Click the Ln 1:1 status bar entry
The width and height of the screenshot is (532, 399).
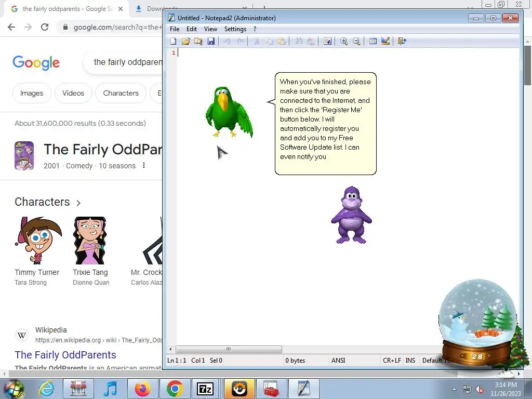pyautogui.click(x=177, y=361)
